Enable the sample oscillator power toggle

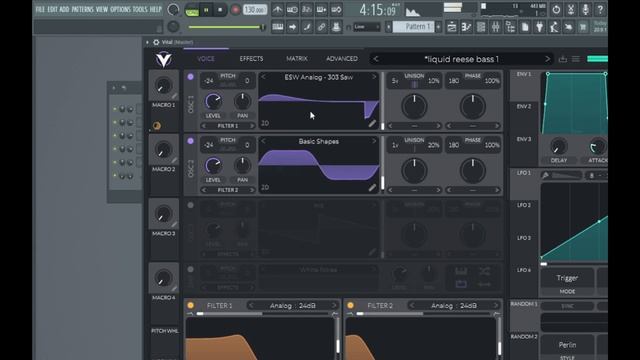(x=190, y=269)
